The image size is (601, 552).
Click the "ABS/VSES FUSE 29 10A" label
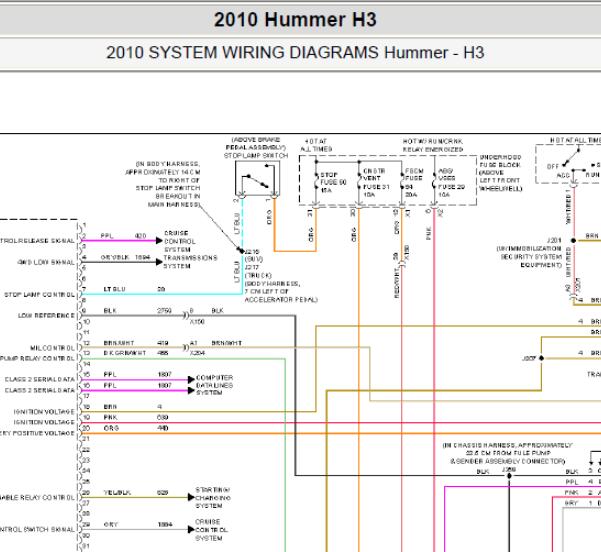451,182
